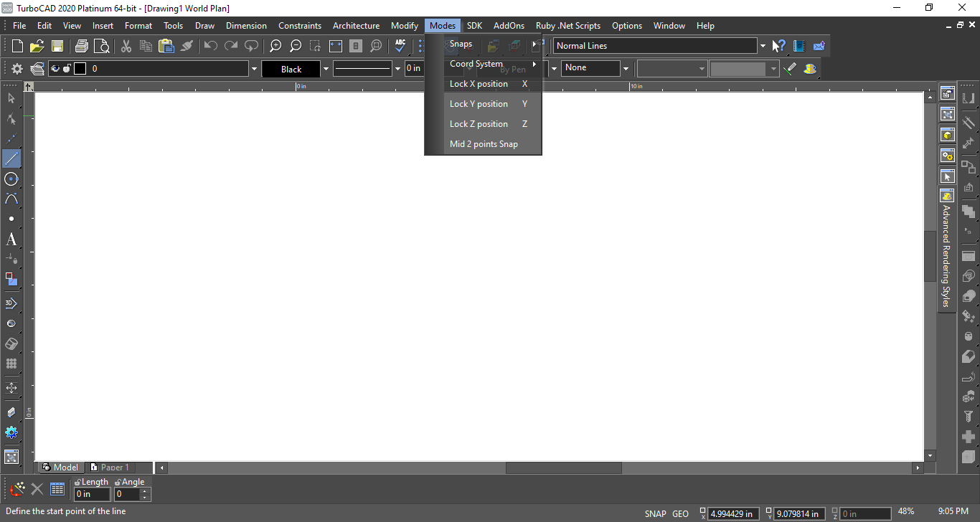The height and width of the screenshot is (522, 980).
Task: Toggle GEO mode in status bar
Action: tap(681, 513)
